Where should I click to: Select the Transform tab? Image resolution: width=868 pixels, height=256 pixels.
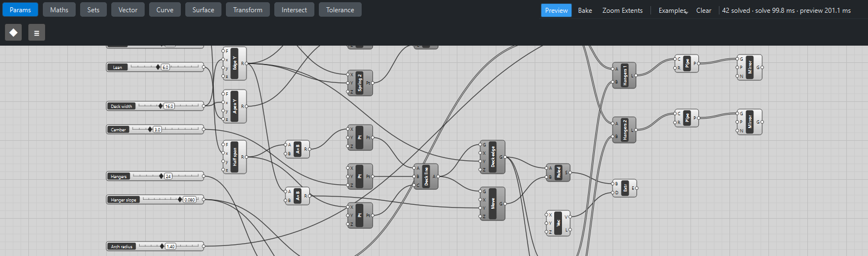click(x=248, y=10)
